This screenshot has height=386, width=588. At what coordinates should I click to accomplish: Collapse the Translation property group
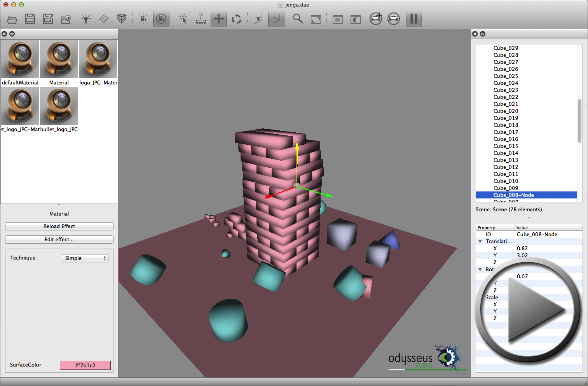[480, 242]
